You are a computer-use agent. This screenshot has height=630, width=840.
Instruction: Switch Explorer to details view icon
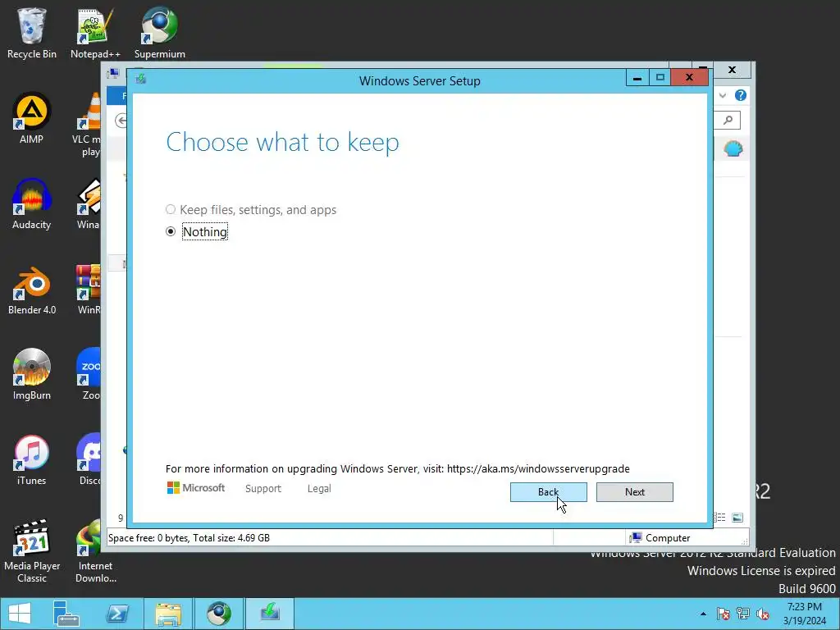tap(720, 518)
